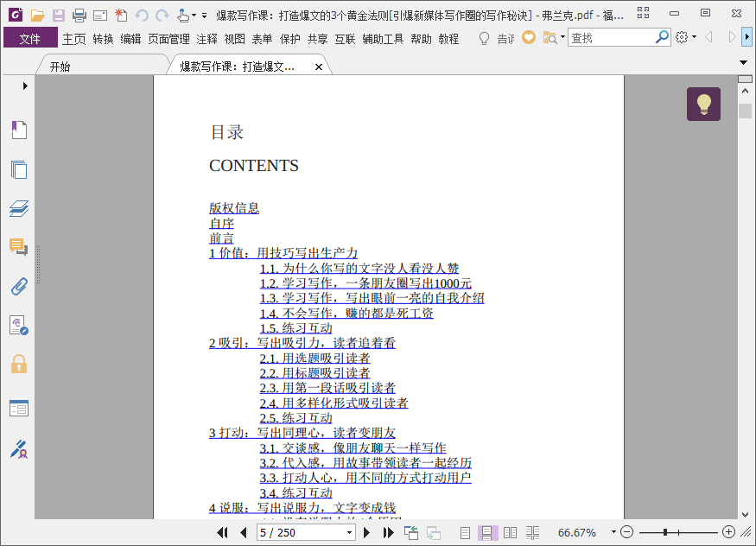Open the Page thumbnails panel icon
Screen dimensions: 756x546
19,169
